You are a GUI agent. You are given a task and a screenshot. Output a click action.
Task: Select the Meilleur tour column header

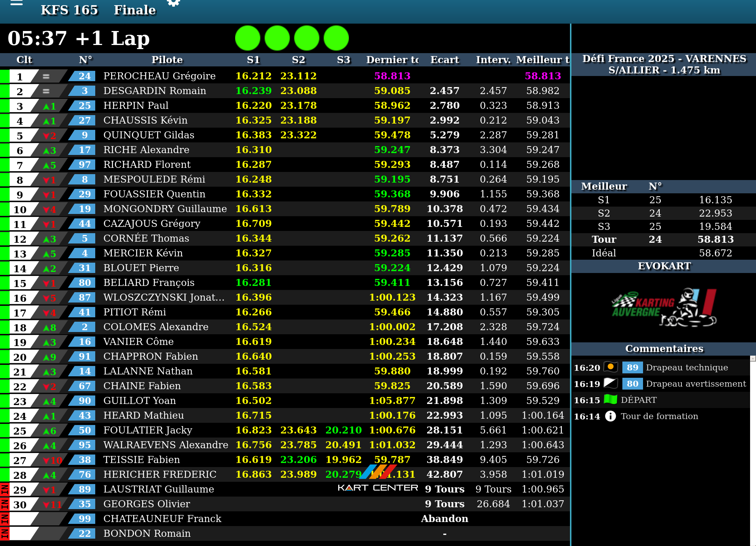[x=542, y=60]
